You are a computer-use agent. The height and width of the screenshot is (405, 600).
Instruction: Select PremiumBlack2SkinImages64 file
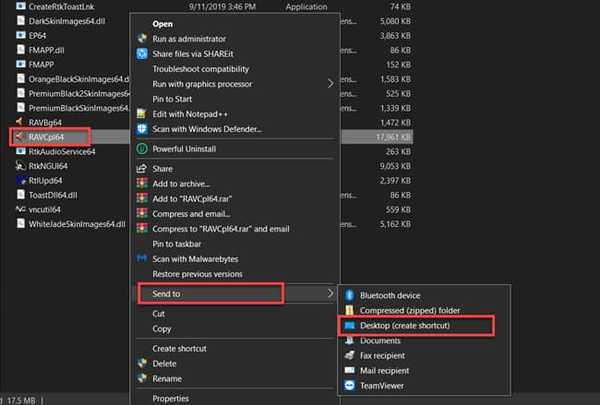click(79, 93)
